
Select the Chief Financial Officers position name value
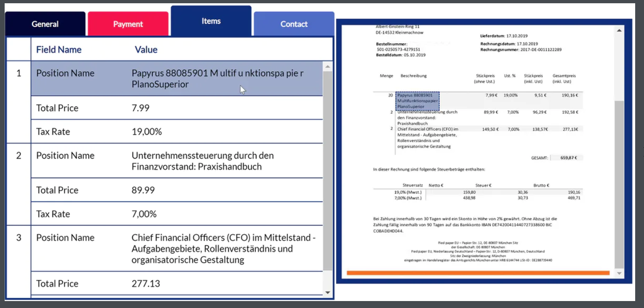pos(224,249)
